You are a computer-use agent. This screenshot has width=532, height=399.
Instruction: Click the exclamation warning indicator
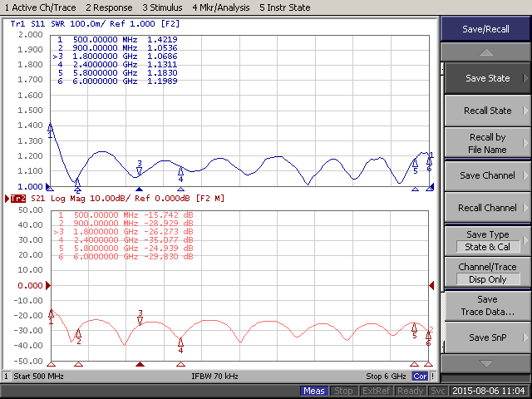click(x=432, y=377)
